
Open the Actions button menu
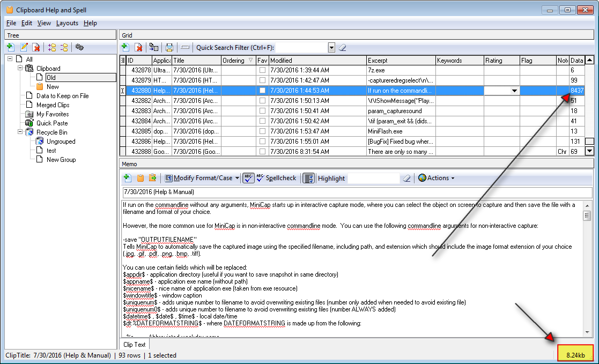436,178
